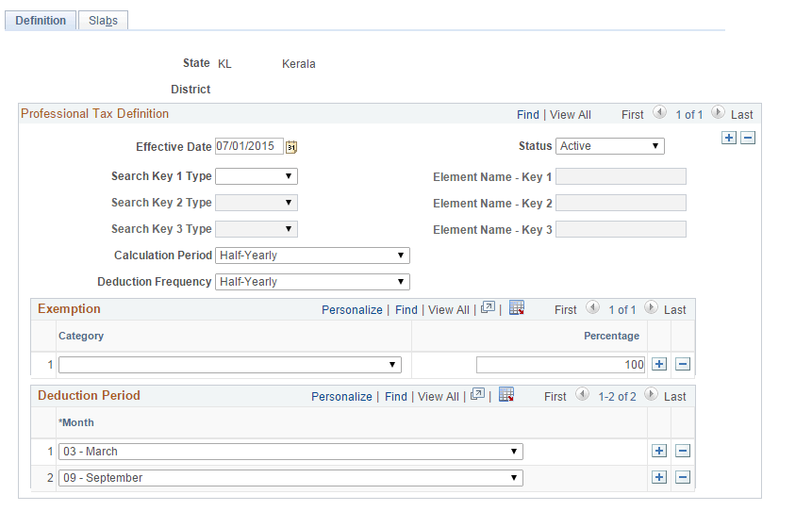812x511 pixels.
Task: Click First in Professional Tax Definition header
Action: [632, 115]
